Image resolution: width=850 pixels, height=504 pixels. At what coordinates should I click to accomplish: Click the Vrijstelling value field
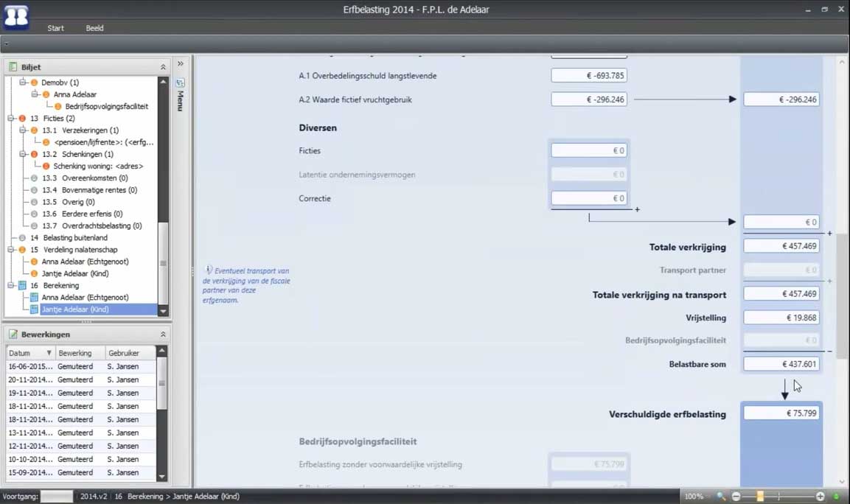coord(781,318)
